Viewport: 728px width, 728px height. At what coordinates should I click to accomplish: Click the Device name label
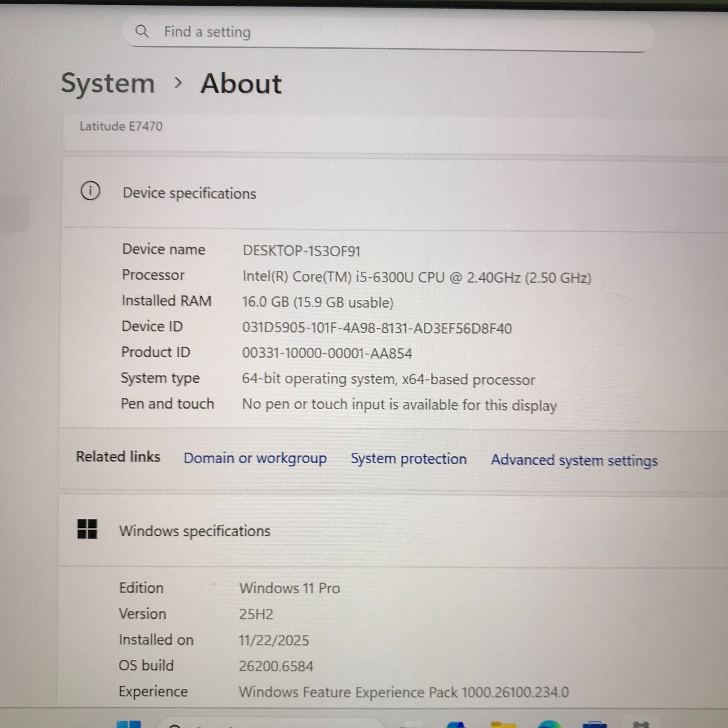(164, 249)
